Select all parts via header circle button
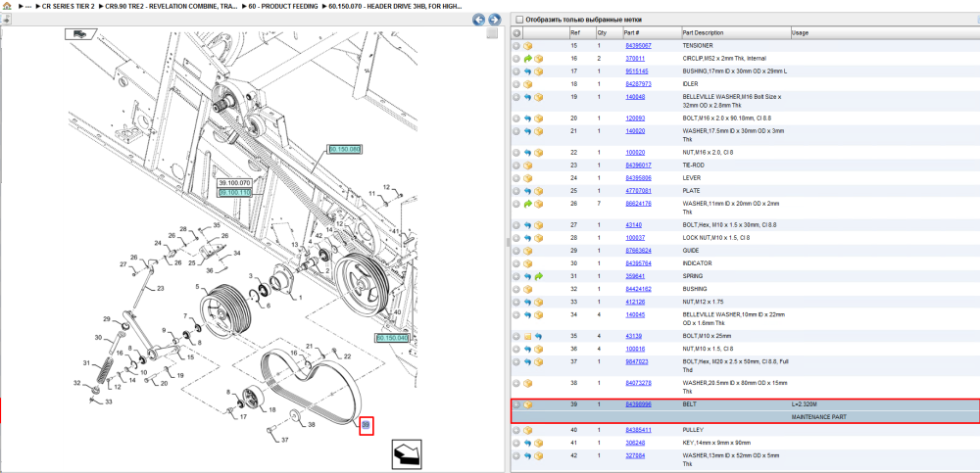The width and height of the screenshot is (980, 473). (x=516, y=33)
